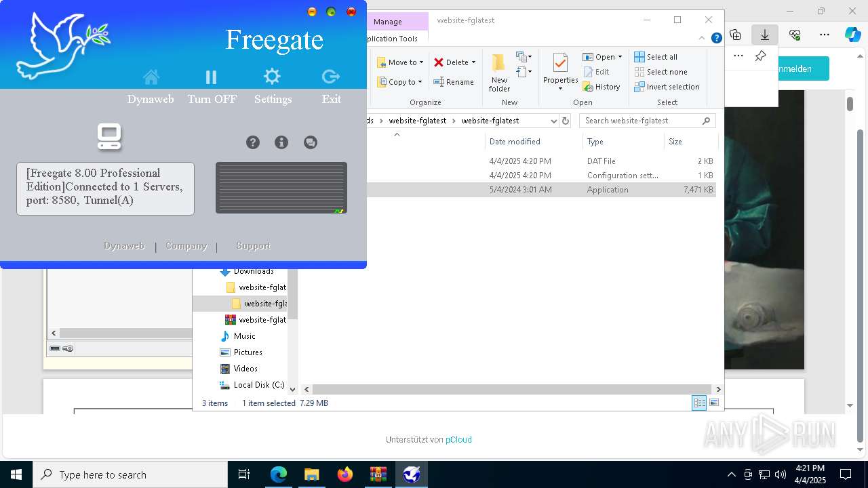Click Invert selection in ribbon
Viewport: 868px width, 488px height.
[667, 87]
